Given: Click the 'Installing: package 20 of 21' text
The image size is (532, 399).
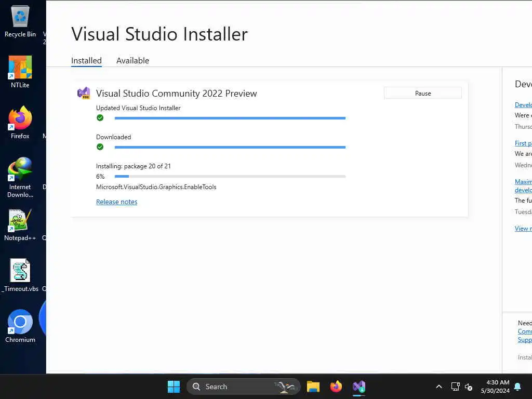Looking at the screenshot, I should pos(134,166).
